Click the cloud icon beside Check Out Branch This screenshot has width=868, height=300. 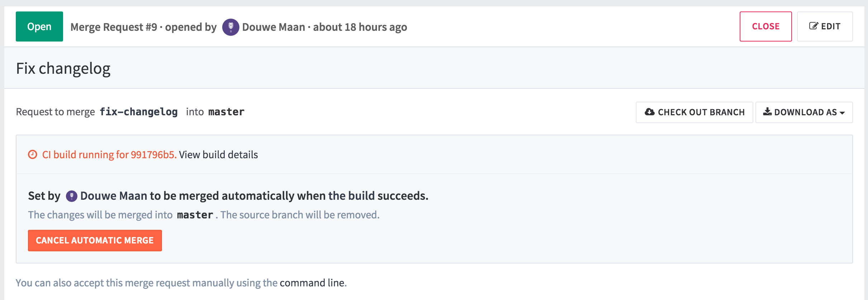[x=649, y=112]
